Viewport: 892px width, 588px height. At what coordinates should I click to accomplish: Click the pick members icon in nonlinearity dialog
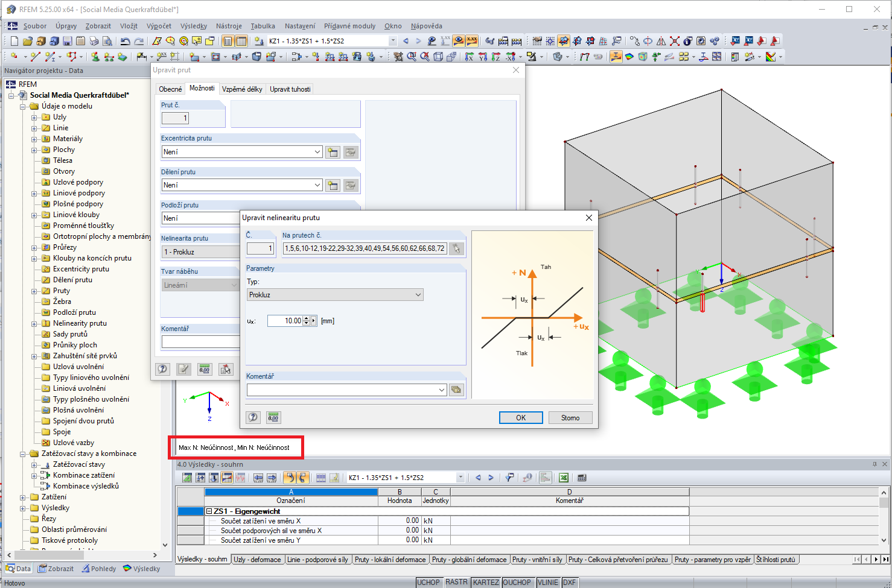coord(457,248)
